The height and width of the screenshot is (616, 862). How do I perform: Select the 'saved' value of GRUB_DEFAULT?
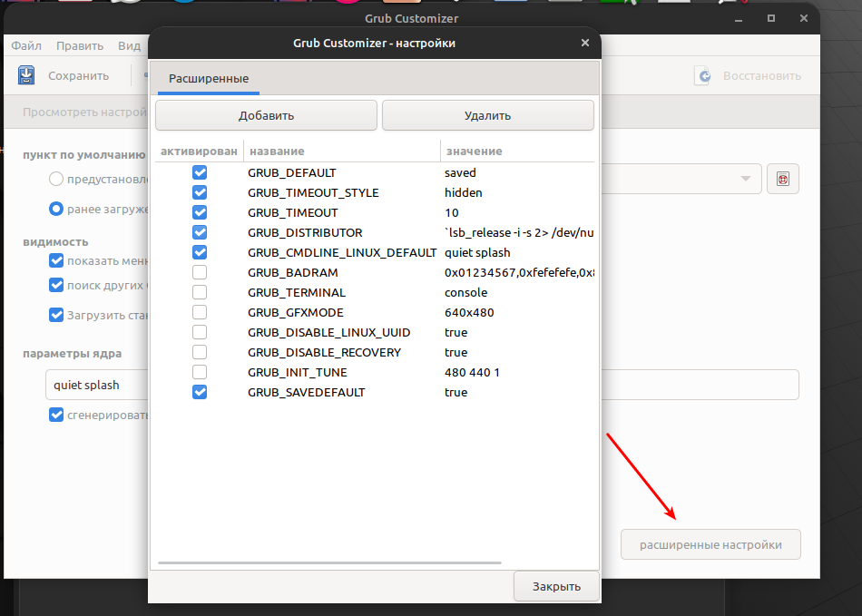click(x=460, y=172)
